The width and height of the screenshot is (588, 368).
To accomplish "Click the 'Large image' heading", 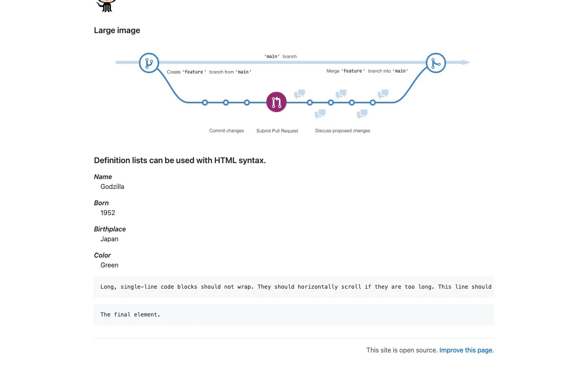I will click(117, 30).
